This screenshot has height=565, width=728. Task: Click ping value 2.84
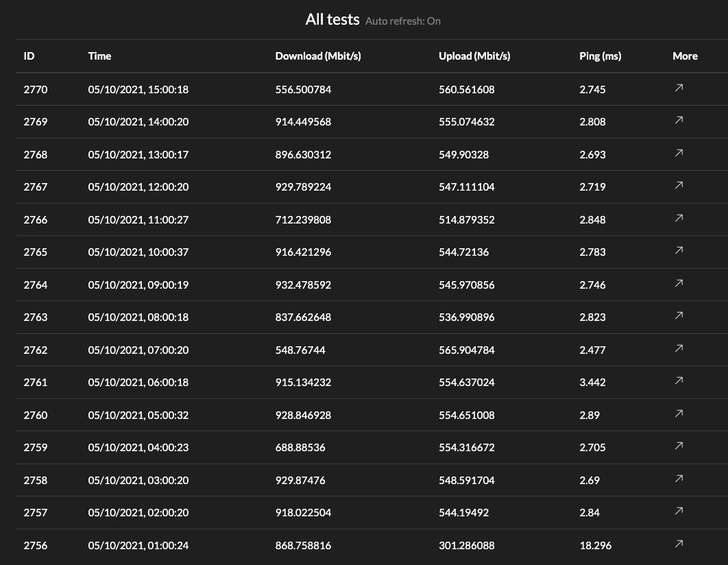[x=590, y=513]
